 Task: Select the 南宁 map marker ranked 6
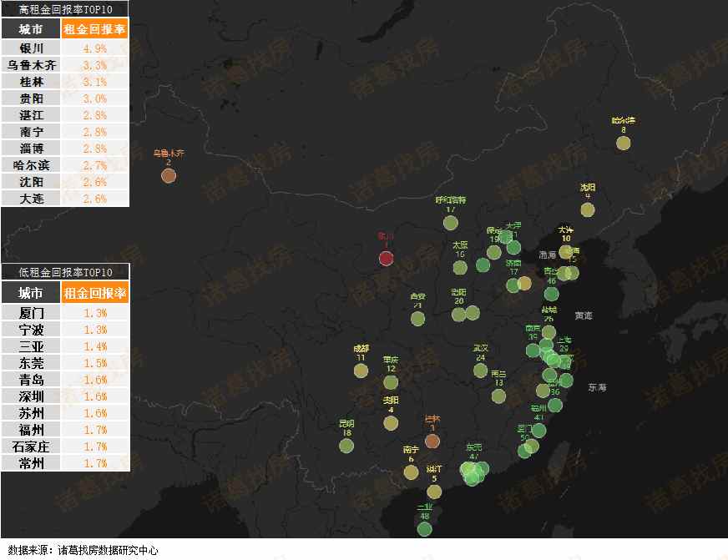(x=411, y=472)
